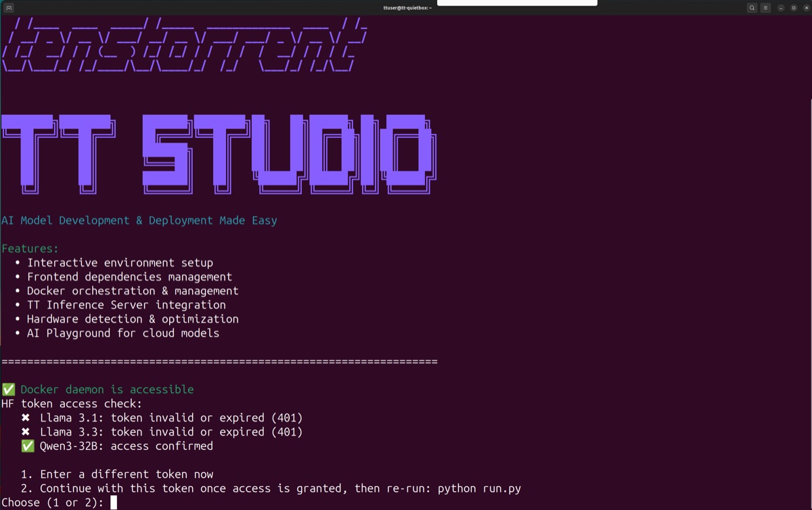Click the X mark beside Llama 3.1
The image size is (812, 510).
(x=26, y=418)
